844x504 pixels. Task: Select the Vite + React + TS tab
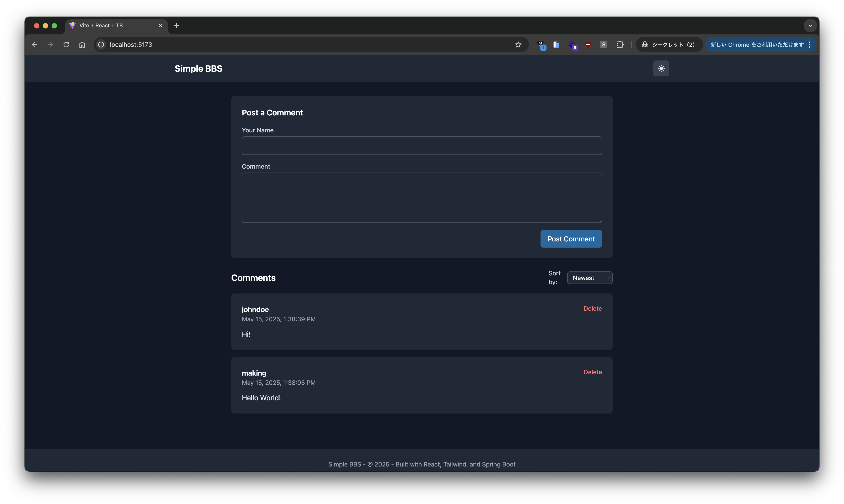point(112,25)
